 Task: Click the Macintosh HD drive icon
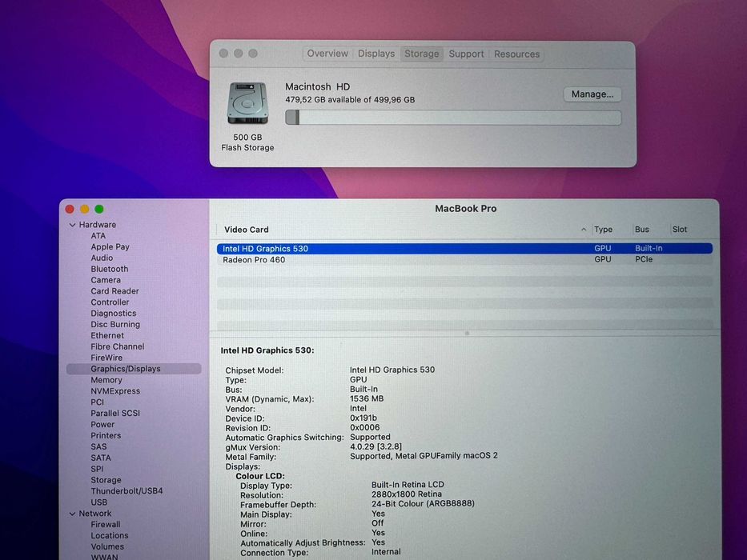click(x=247, y=103)
